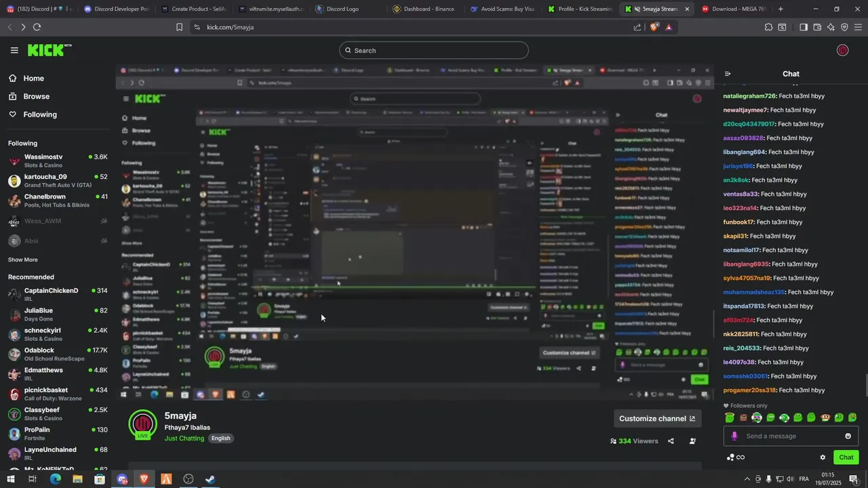Open a new browser tab

(781, 9)
